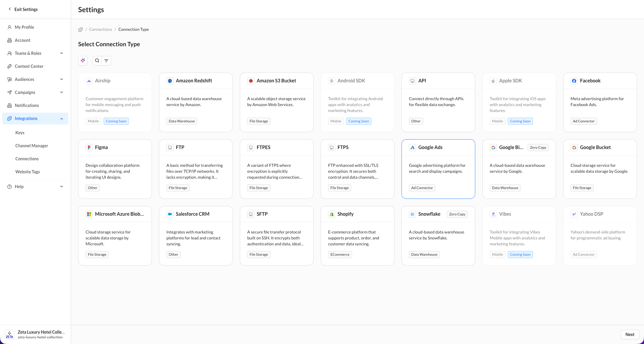This screenshot has height=344, width=644.
Task: Select Keys under Integrations
Action: coord(35,133)
